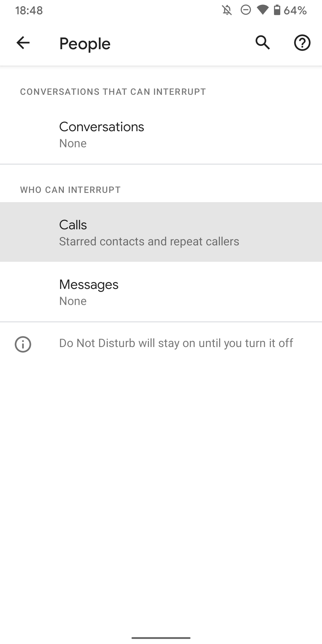This screenshot has width=322, height=644.
Task: Select the WHO CAN INTERRUPT section header
Action: tap(70, 189)
